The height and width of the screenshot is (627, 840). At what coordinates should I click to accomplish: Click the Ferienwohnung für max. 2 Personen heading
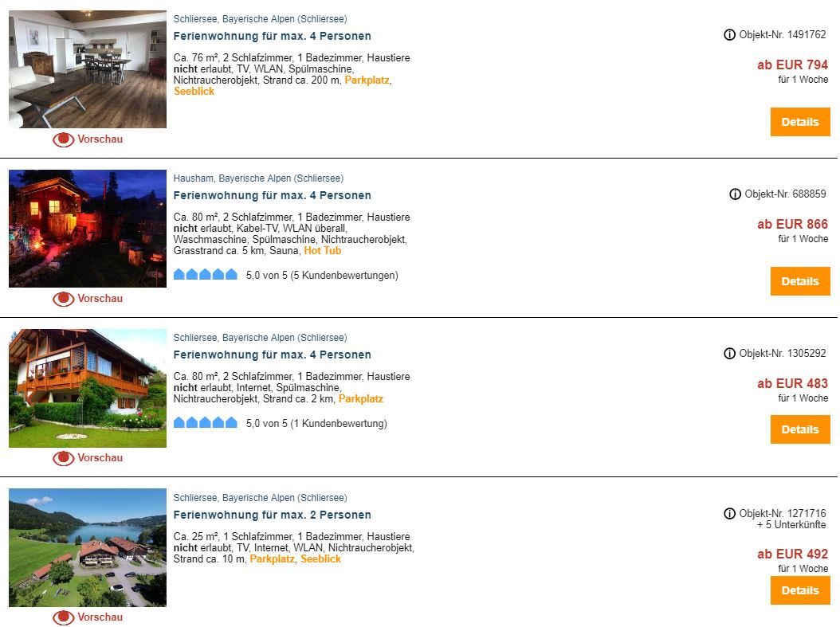pos(272,514)
